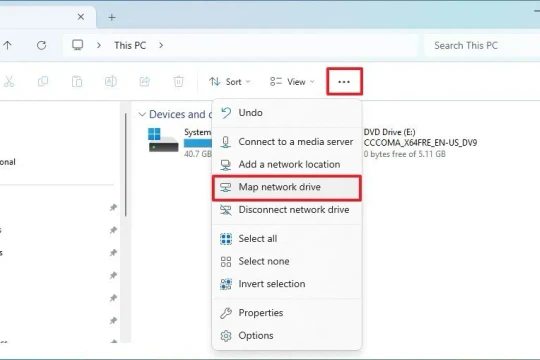
Task: Expand the chevron after This PC
Action: click(161, 45)
